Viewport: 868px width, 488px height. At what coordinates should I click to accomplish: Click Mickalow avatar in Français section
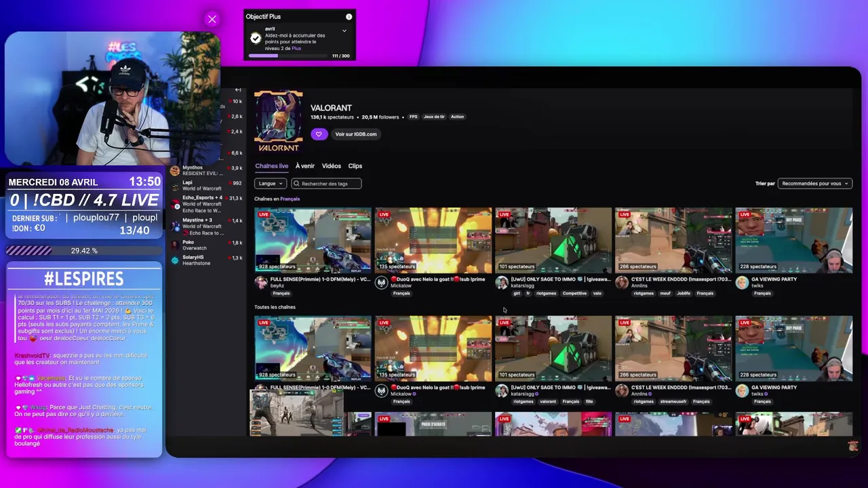381,283
